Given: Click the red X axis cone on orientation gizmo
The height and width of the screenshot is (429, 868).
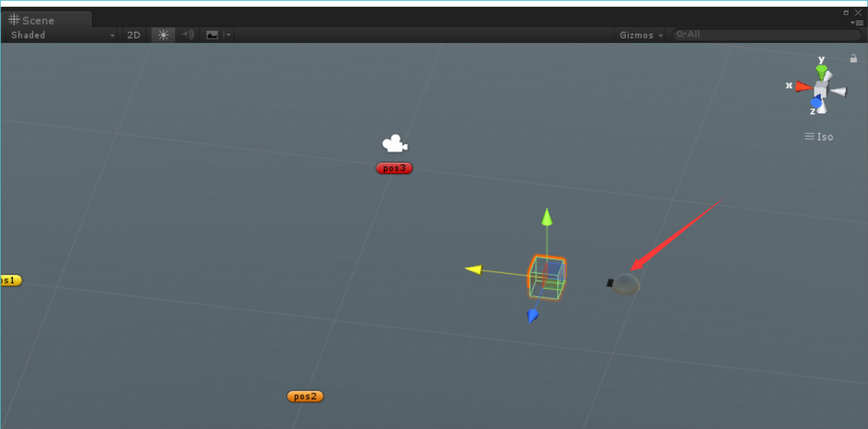Looking at the screenshot, I should click(803, 86).
